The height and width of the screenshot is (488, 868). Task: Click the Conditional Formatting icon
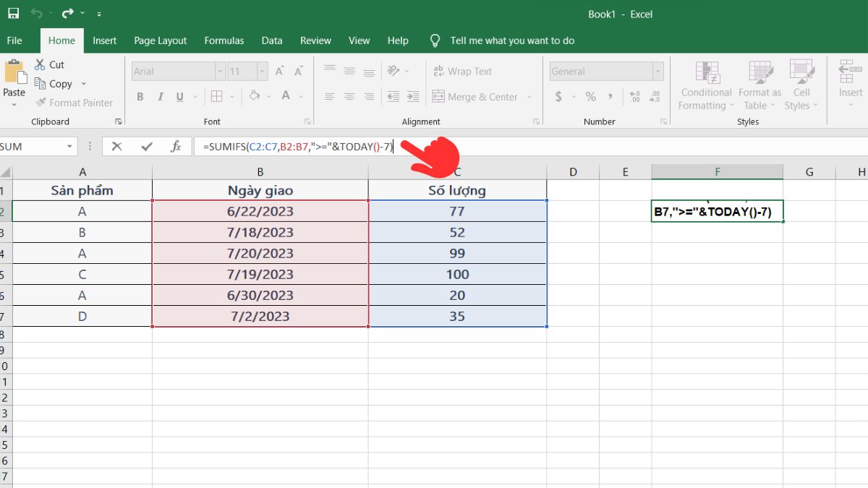pyautogui.click(x=706, y=73)
